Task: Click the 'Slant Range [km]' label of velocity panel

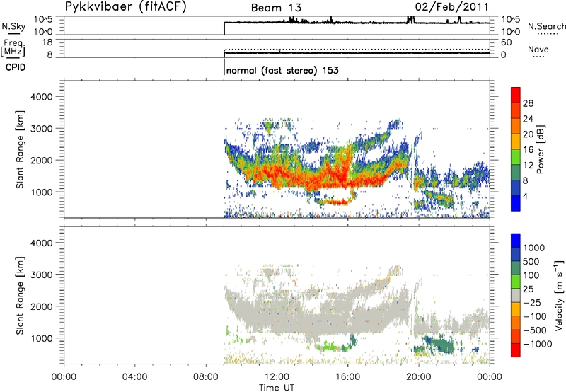Action: coord(20,296)
